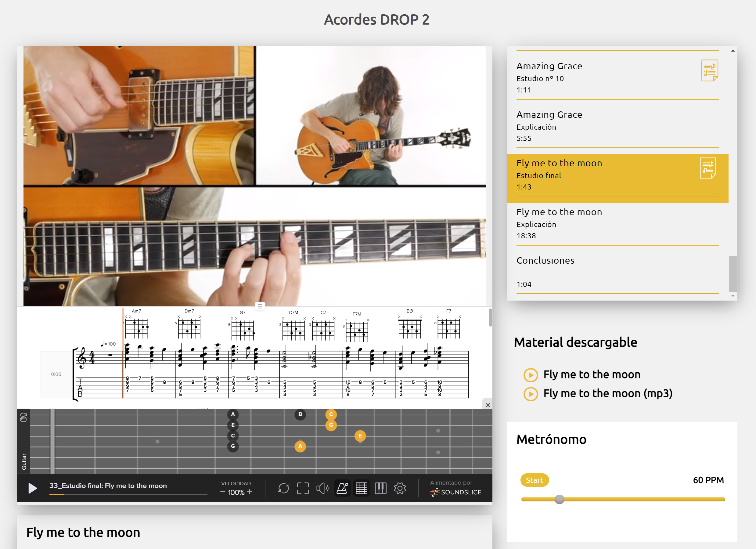Open Soundslice logo link
The height and width of the screenshot is (549, 756).
click(x=456, y=492)
